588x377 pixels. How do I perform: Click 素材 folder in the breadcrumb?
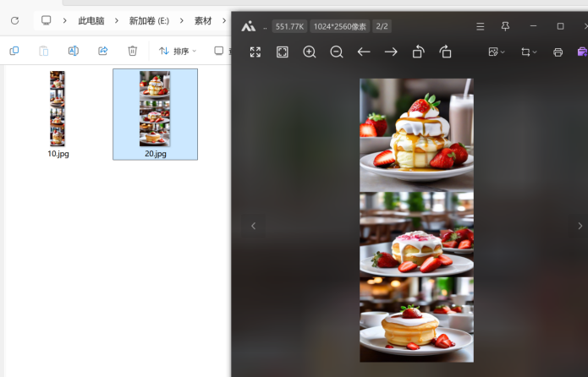pos(203,20)
